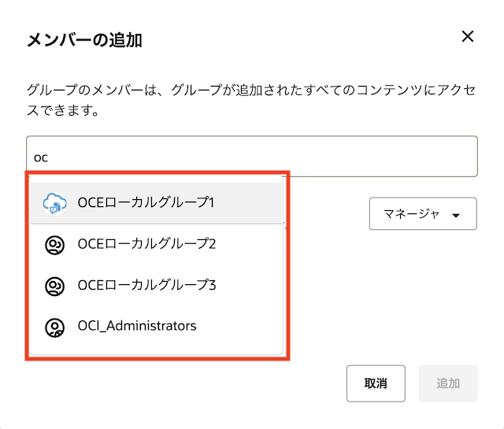Click the icon next to OCI_Administrators
The image size is (504, 429).
pyautogui.click(x=54, y=327)
